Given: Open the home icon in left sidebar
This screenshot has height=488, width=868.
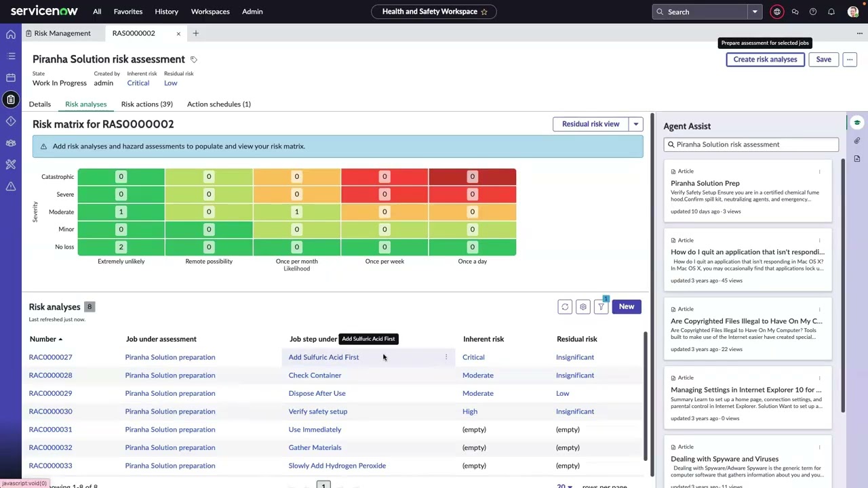Looking at the screenshot, I should tap(11, 34).
